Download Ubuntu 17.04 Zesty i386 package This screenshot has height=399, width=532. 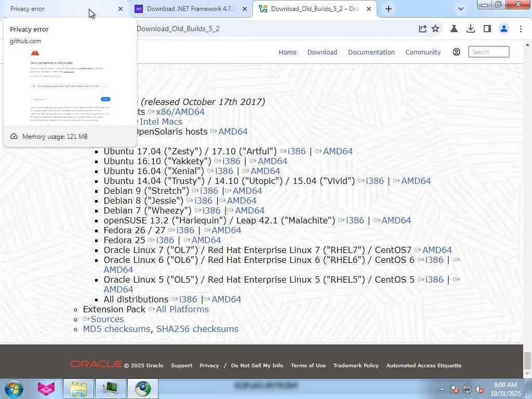pyautogui.click(x=296, y=151)
